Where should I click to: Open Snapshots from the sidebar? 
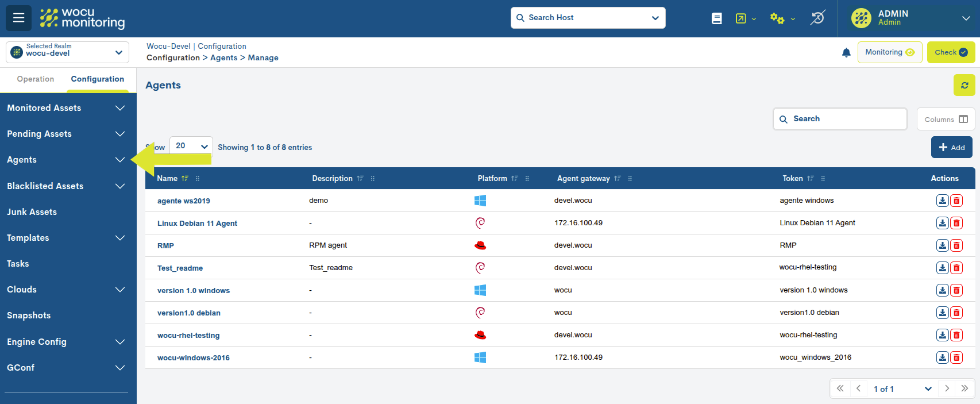coord(29,315)
